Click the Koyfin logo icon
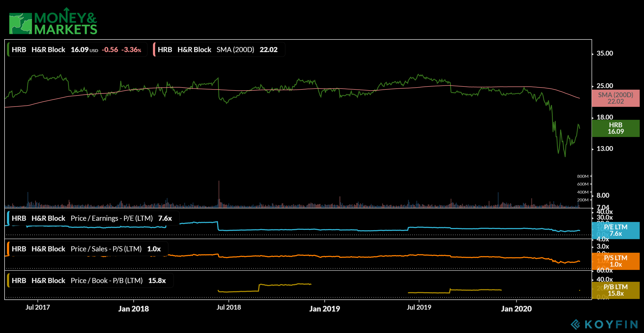This screenshot has width=644, height=333. [x=575, y=324]
